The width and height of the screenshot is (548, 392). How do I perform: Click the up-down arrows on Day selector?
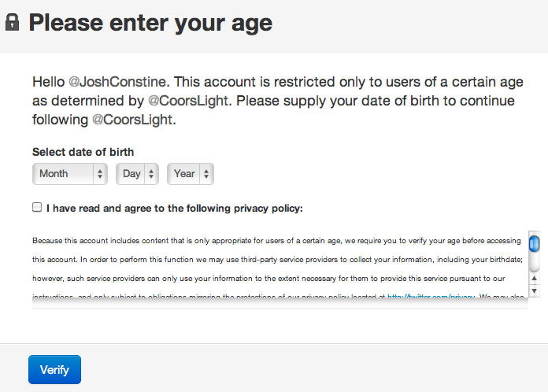151,174
